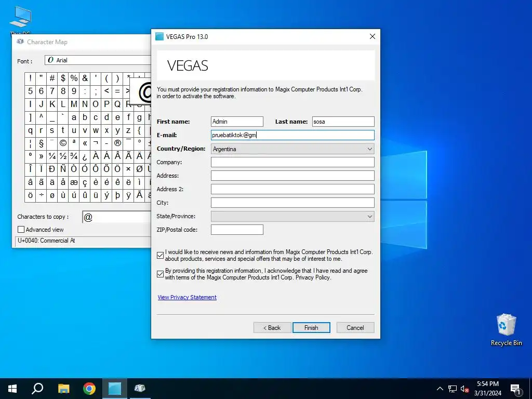The height and width of the screenshot is (399, 532).
Task: Select the « character in Character Map
Action: coord(85,143)
